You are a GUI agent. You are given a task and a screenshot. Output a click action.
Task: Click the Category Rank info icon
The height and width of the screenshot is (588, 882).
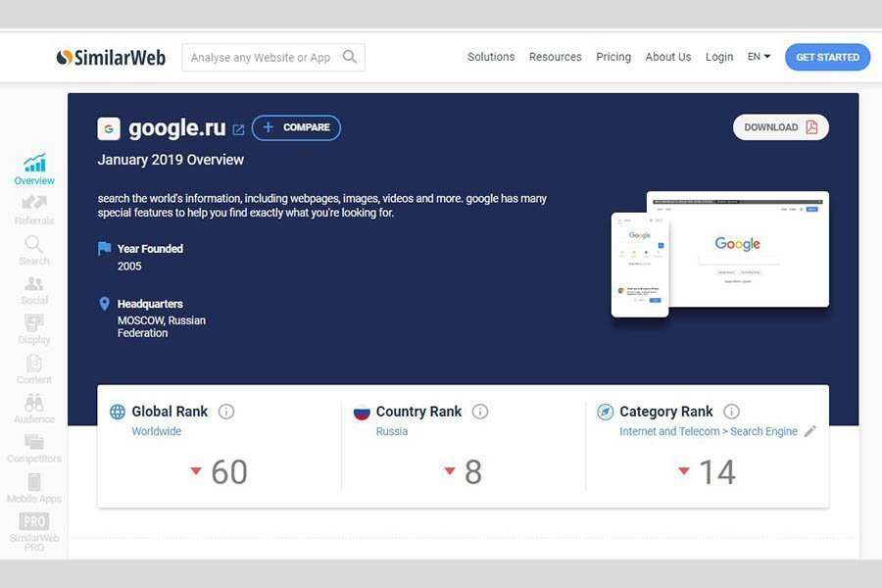pos(731,412)
